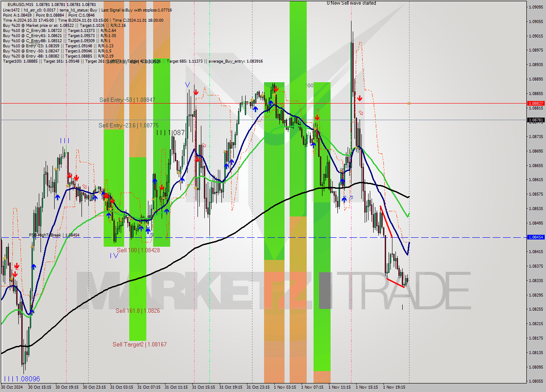Select the line with 'Last Signal is:Buy with stoploss:1.07716'
The width and height of the screenshot is (546, 392).
tap(87, 10)
